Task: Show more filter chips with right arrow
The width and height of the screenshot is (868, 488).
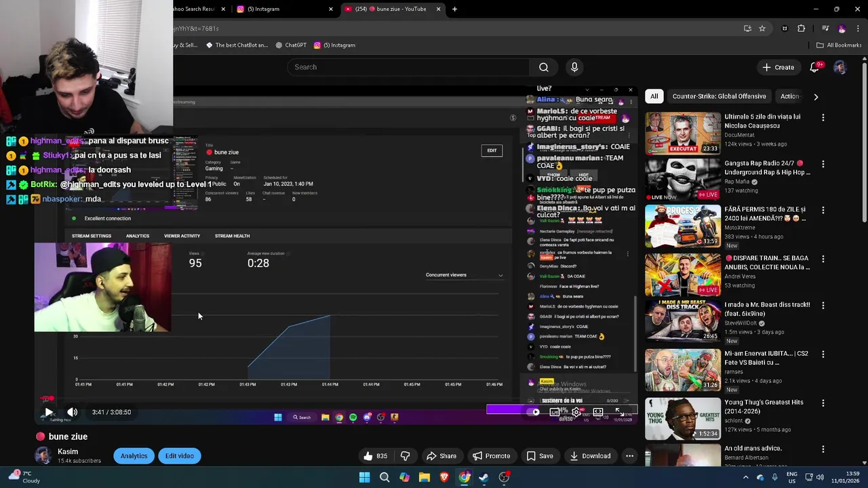Action: point(816,96)
